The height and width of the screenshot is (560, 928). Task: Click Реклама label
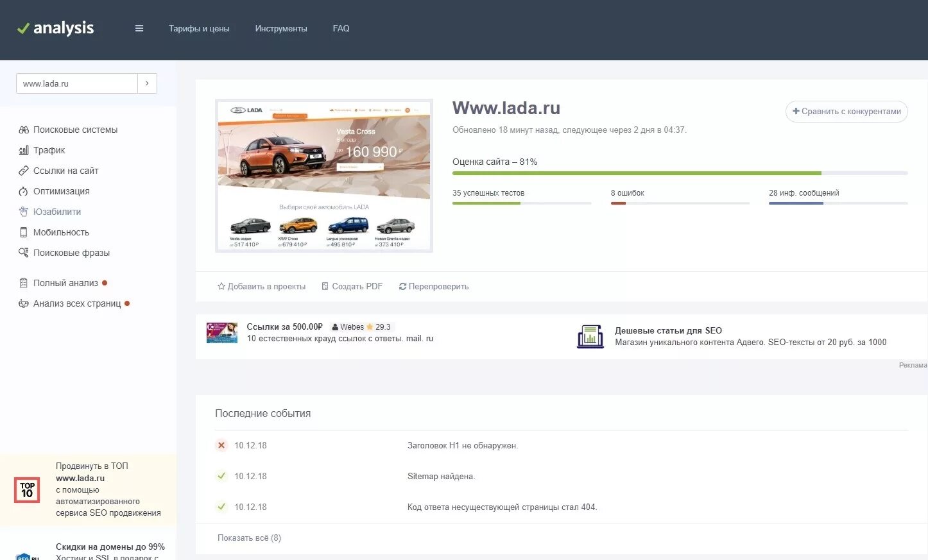click(x=913, y=365)
